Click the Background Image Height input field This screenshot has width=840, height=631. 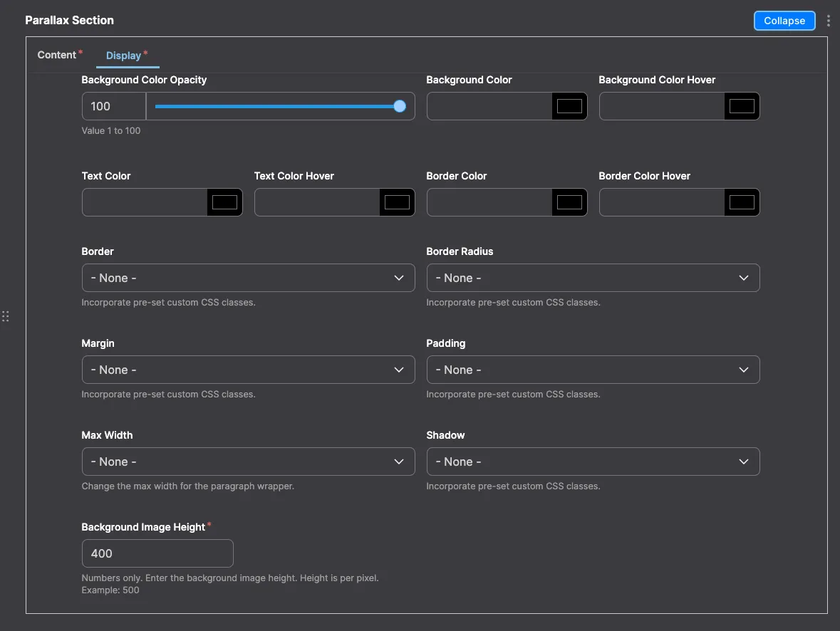click(x=157, y=553)
